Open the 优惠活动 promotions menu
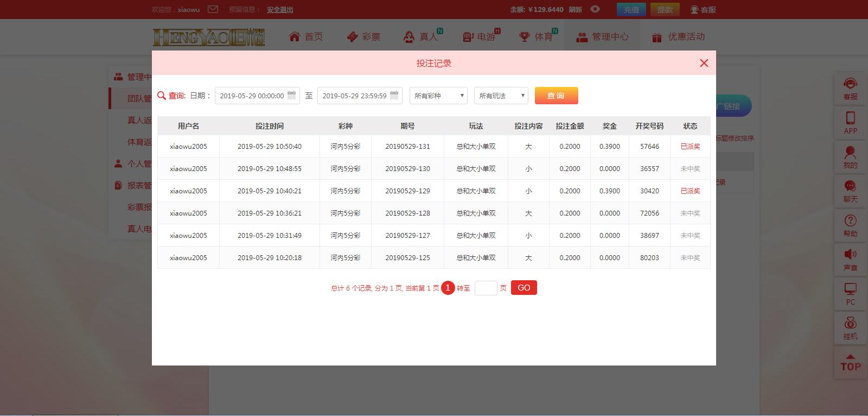This screenshot has height=416, width=868. pyautogui.click(x=678, y=36)
